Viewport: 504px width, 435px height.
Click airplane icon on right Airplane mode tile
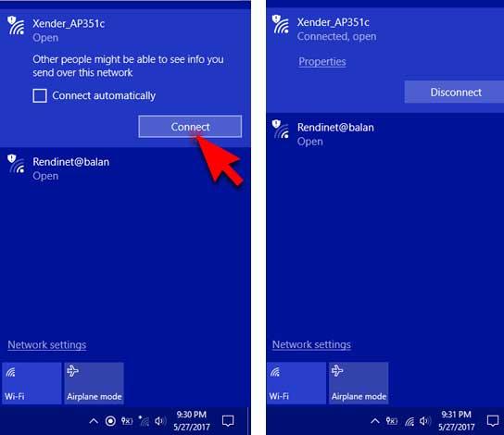coord(337,371)
